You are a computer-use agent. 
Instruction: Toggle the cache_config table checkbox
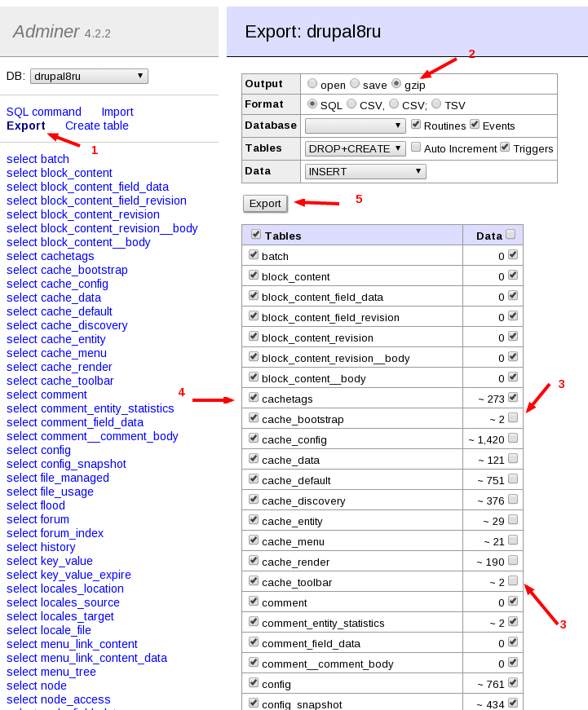click(x=254, y=438)
